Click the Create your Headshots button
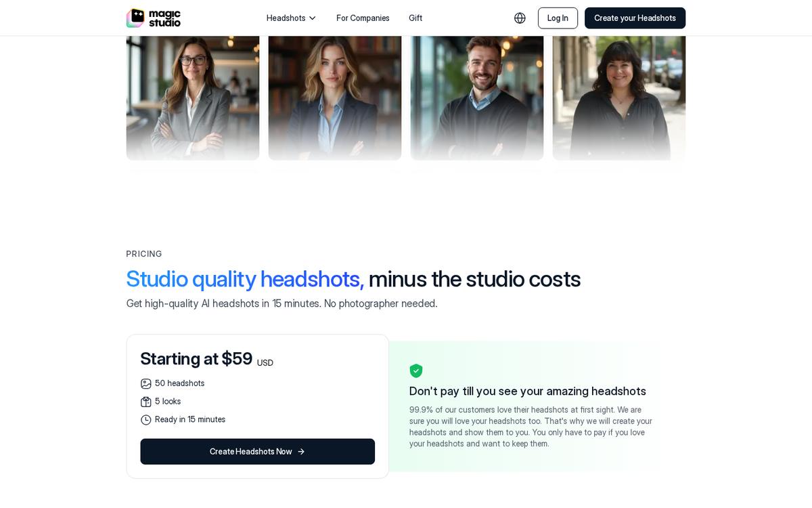812x508 pixels. click(x=635, y=18)
